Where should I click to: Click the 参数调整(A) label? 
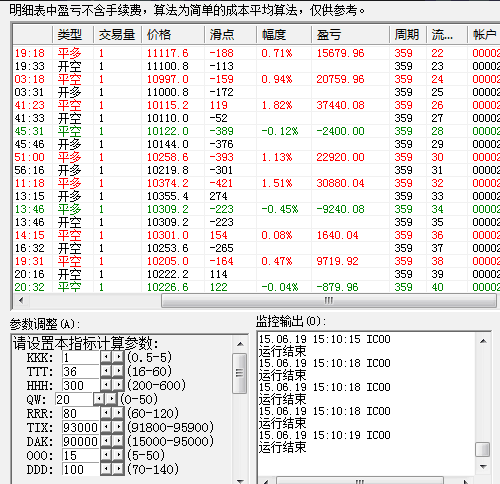click(45, 324)
